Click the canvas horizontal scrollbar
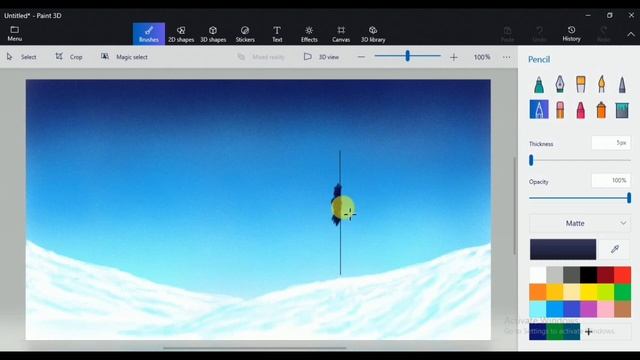The height and width of the screenshot is (360, 640). click(x=255, y=348)
